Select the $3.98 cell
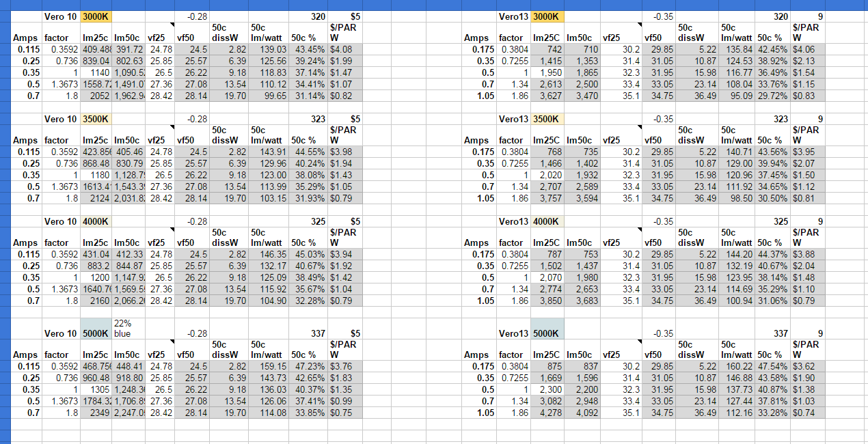Image resolution: width=868 pixels, height=444 pixels. click(x=345, y=152)
